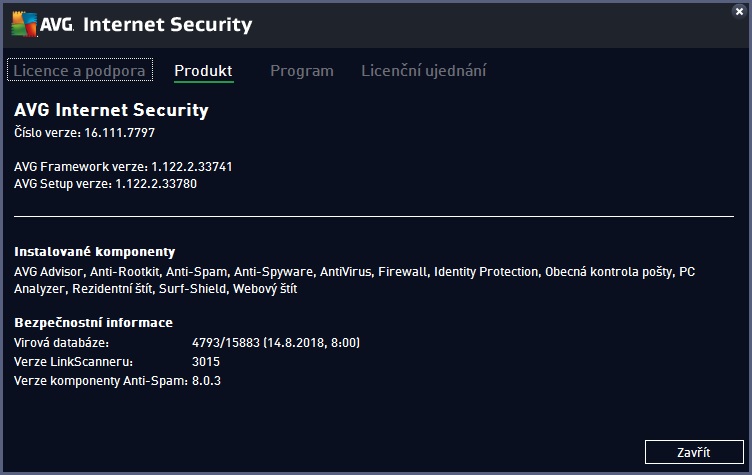Switch to the Program tab

(x=301, y=71)
